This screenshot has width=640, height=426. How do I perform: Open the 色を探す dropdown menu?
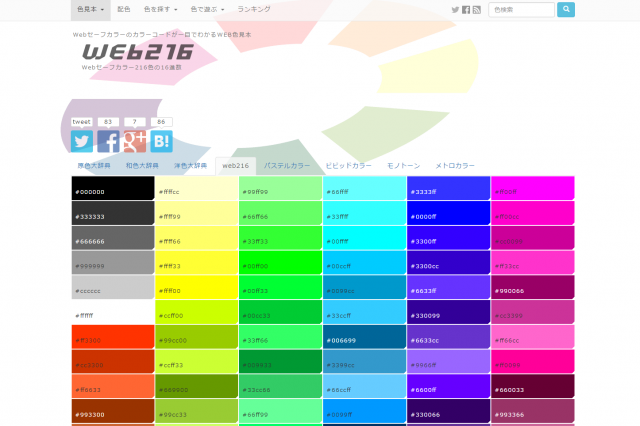[x=160, y=9]
